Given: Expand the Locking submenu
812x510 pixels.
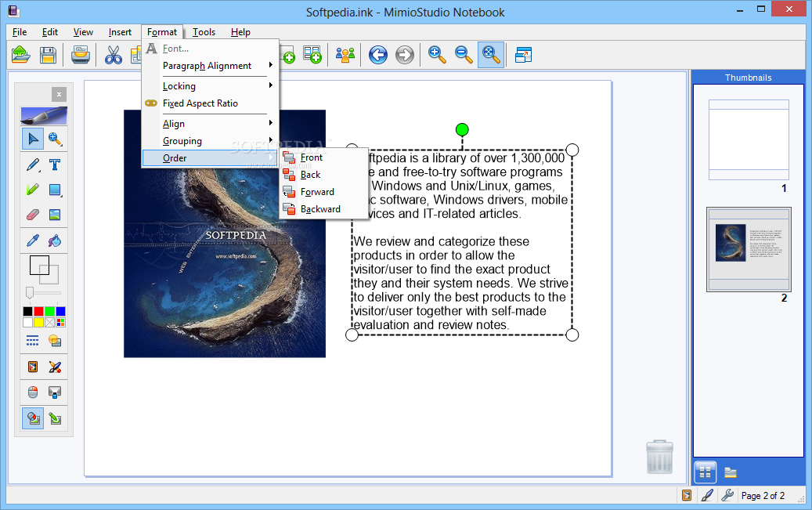Looking at the screenshot, I should [210, 86].
